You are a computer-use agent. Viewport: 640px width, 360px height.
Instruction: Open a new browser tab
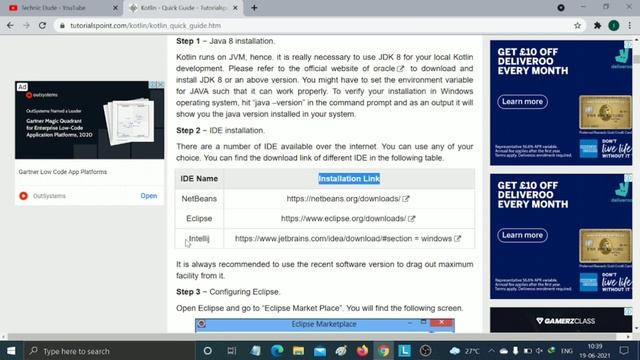[x=254, y=8]
